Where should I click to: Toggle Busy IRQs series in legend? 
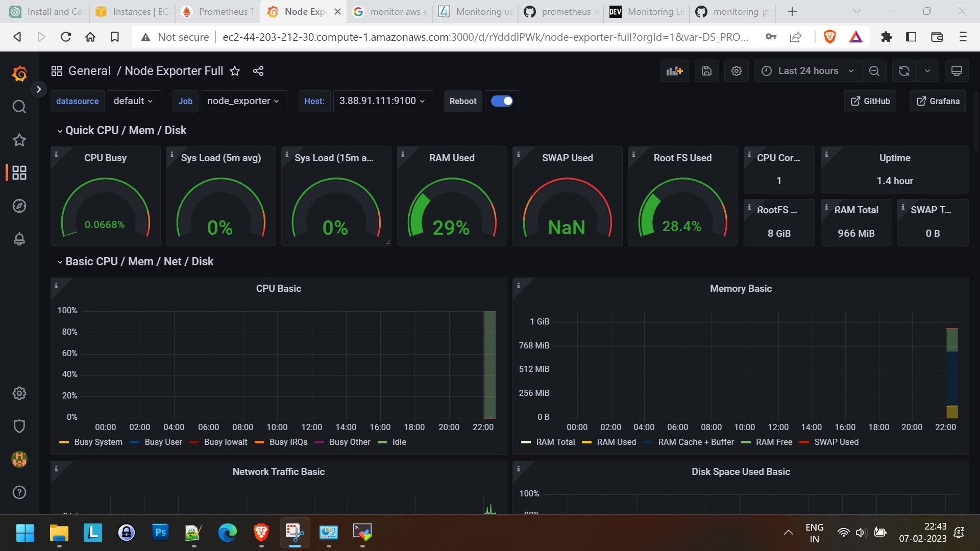pyautogui.click(x=288, y=442)
